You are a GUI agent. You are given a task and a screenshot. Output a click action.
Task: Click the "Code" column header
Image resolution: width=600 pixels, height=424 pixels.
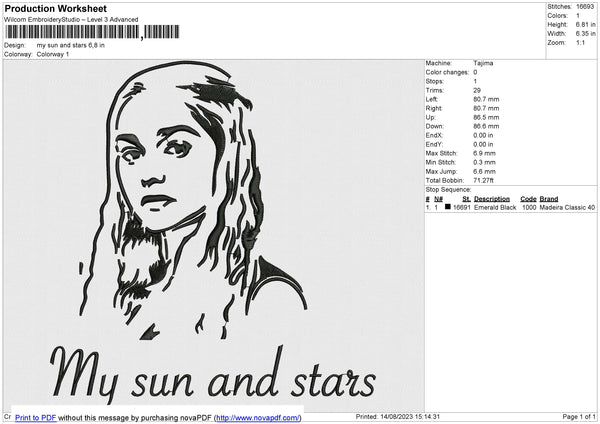(x=528, y=199)
